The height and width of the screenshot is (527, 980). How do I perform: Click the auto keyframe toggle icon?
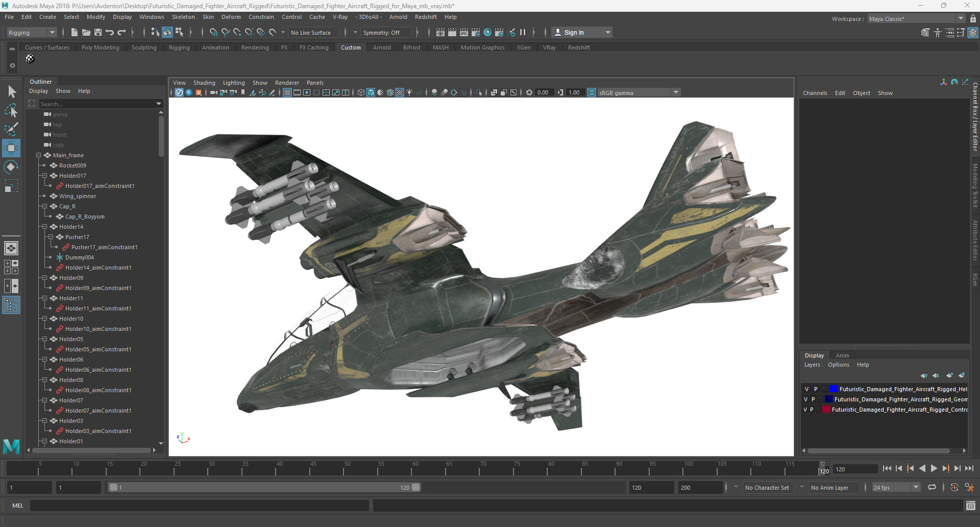(954, 487)
